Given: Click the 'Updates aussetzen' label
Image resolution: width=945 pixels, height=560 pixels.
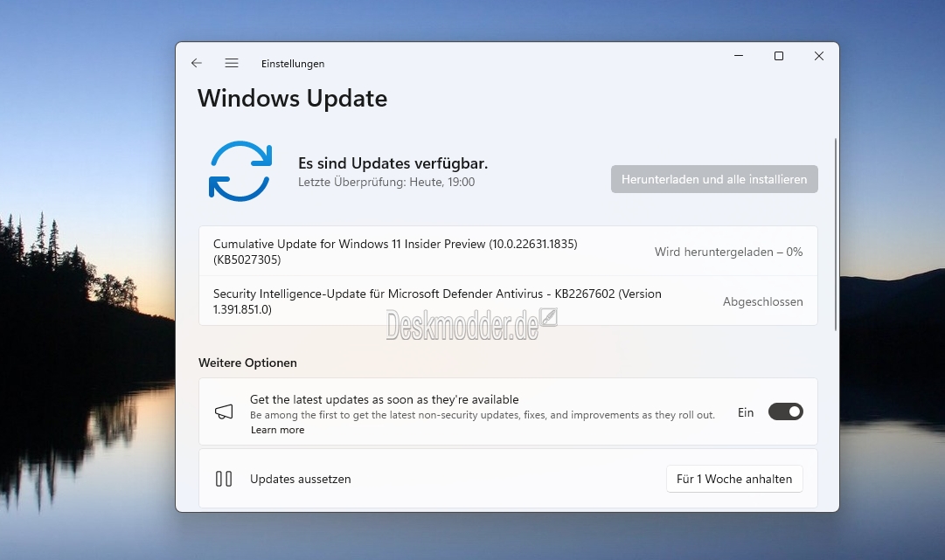Looking at the screenshot, I should [x=300, y=480].
